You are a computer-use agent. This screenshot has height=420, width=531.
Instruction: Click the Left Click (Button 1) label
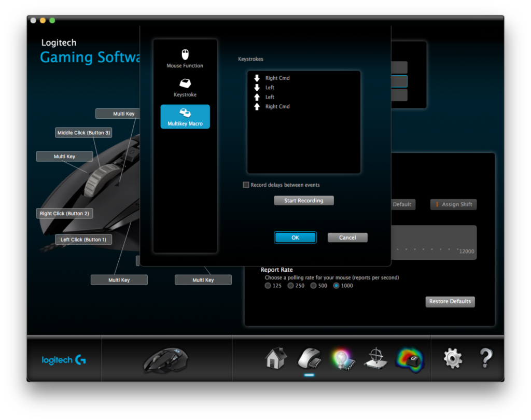coord(83,240)
